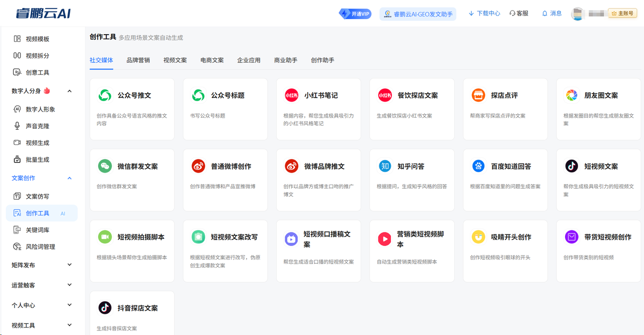Open the 创作助手 tab
The image size is (644, 335).
click(323, 60)
